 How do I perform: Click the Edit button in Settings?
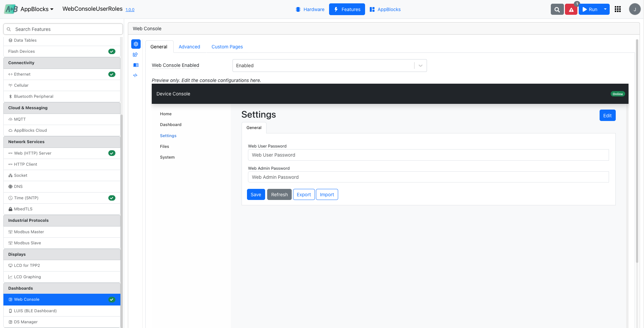tap(607, 116)
